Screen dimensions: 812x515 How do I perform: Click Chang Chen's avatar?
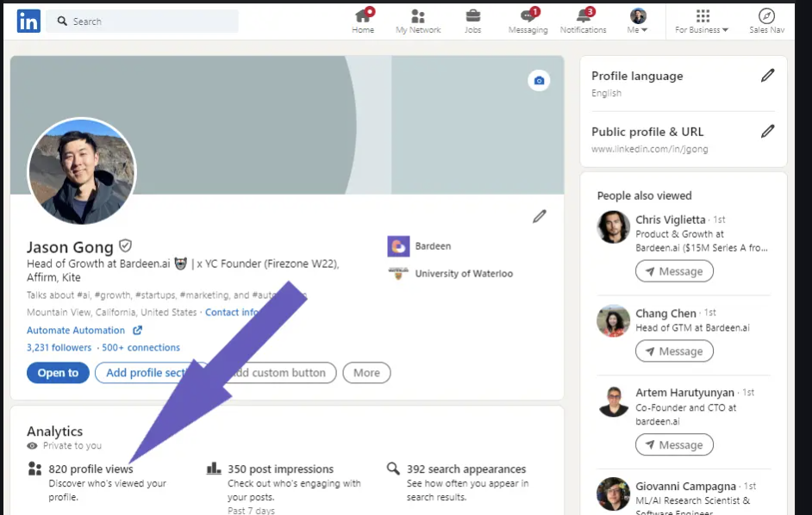[613, 320]
